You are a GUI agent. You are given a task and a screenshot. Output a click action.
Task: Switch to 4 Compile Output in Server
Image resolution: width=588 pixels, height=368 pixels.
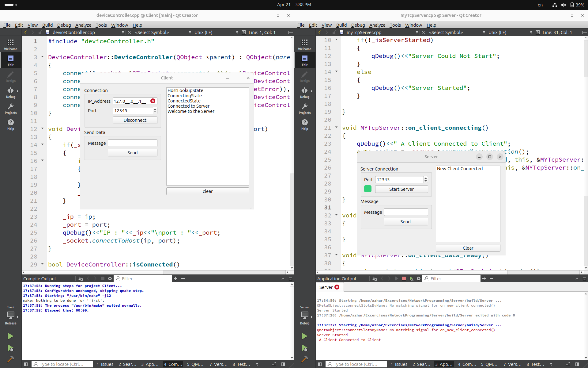(467, 364)
